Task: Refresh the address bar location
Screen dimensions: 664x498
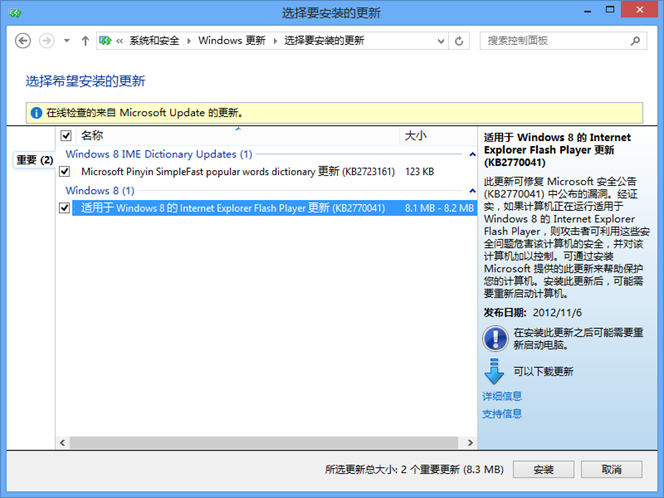Action: pyautogui.click(x=459, y=41)
